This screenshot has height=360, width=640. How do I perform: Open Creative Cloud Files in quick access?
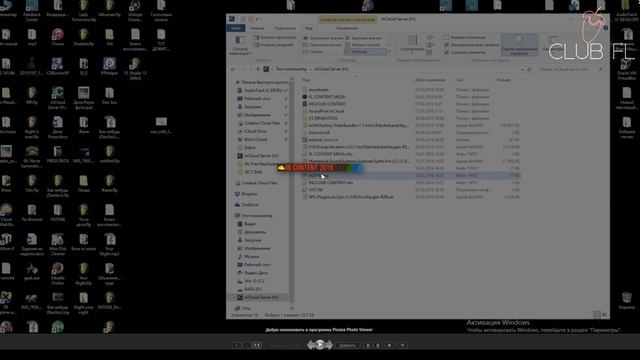pyautogui.click(x=262, y=123)
